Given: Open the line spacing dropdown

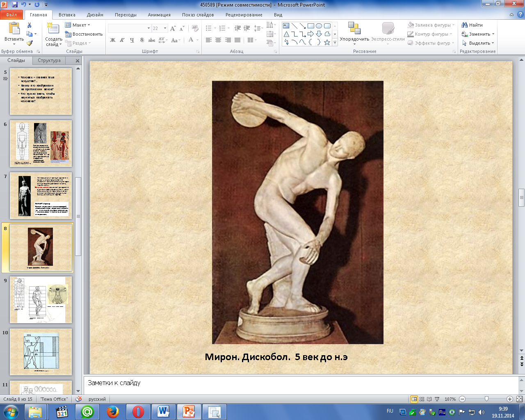Looking at the screenshot, I should click(x=258, y=28).
